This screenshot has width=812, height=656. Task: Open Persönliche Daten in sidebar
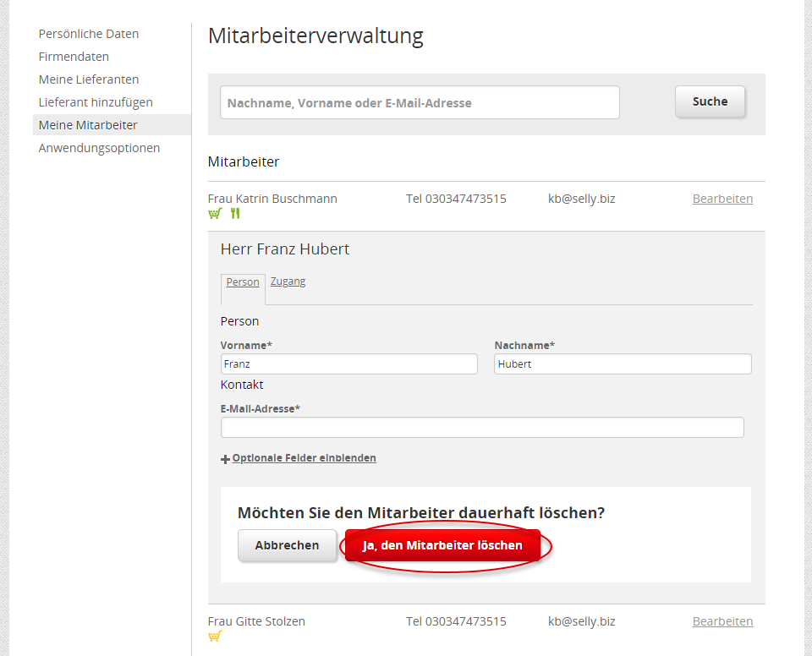coord(89,34)
